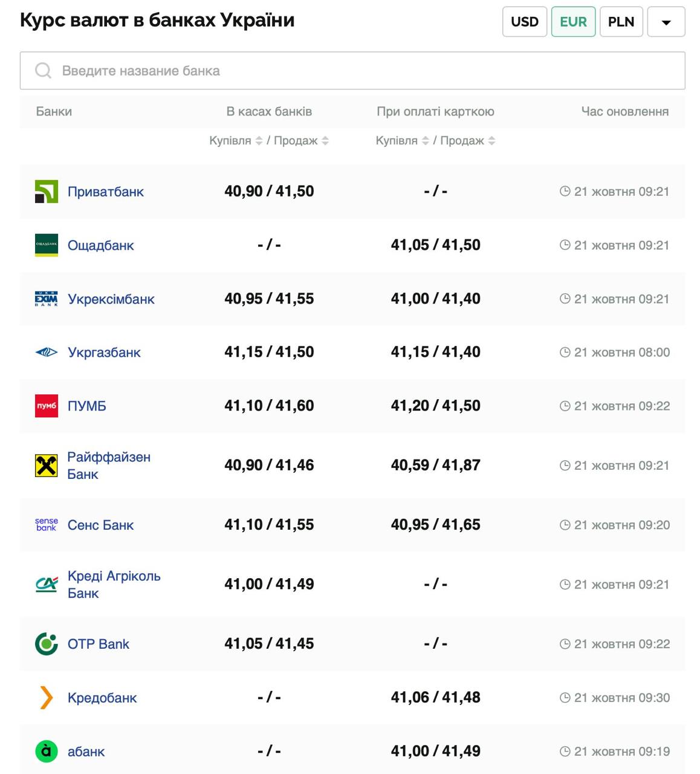Click the clock icon in Приватбанк row
The width and height of the screenshot is (700, 774).
[565, 191]
